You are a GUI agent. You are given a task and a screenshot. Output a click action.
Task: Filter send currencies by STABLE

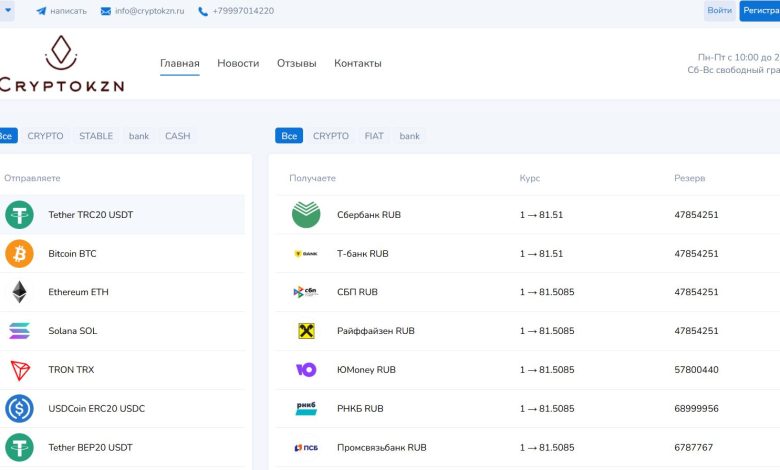(x=96, y=136)
